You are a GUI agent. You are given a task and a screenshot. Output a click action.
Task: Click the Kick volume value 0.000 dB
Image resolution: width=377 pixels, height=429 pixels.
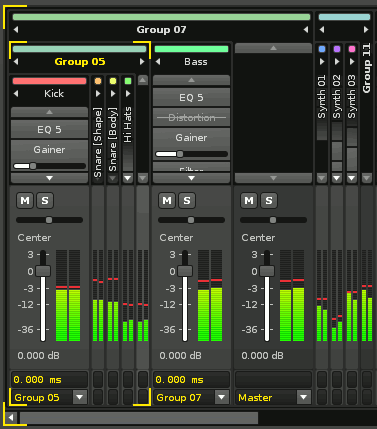pos(38,356)
